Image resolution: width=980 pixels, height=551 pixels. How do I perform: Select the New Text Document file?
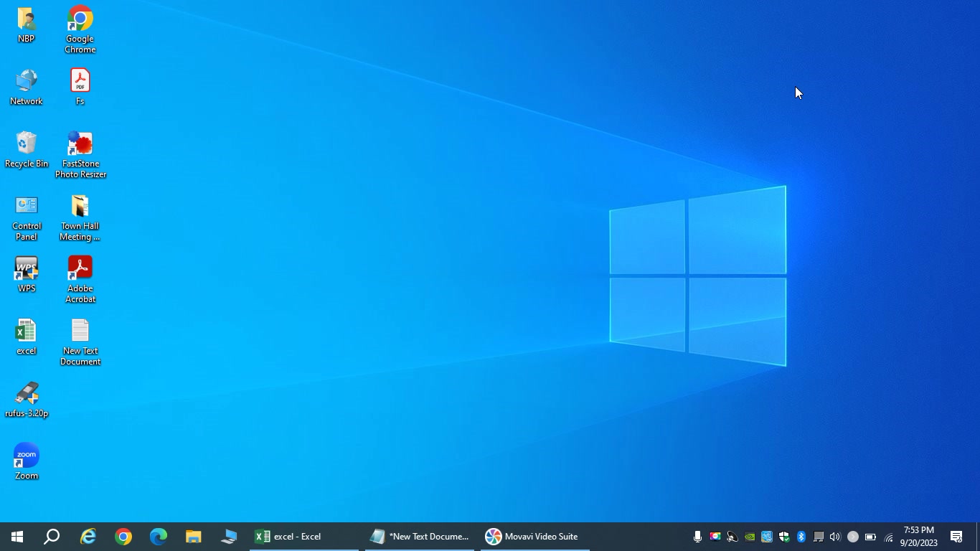(x=80, y=342)
